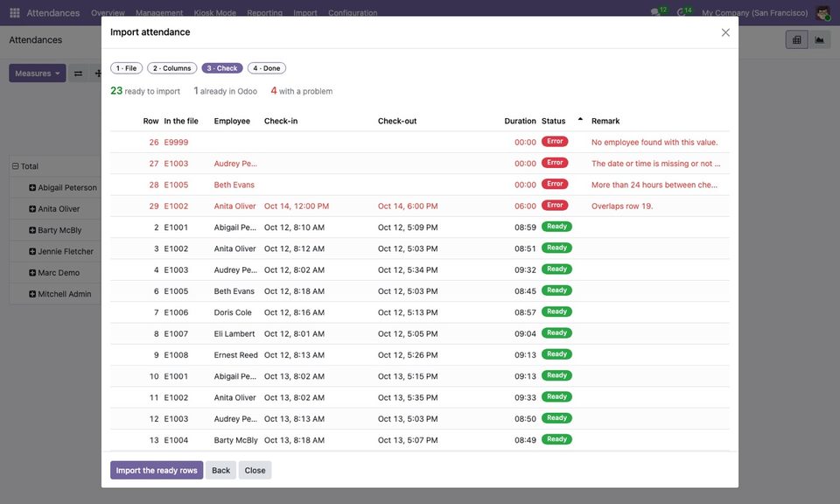Screen dimensions: 840x504
Task: Open the Kiosk Mode menu
Action: [215, 13]
